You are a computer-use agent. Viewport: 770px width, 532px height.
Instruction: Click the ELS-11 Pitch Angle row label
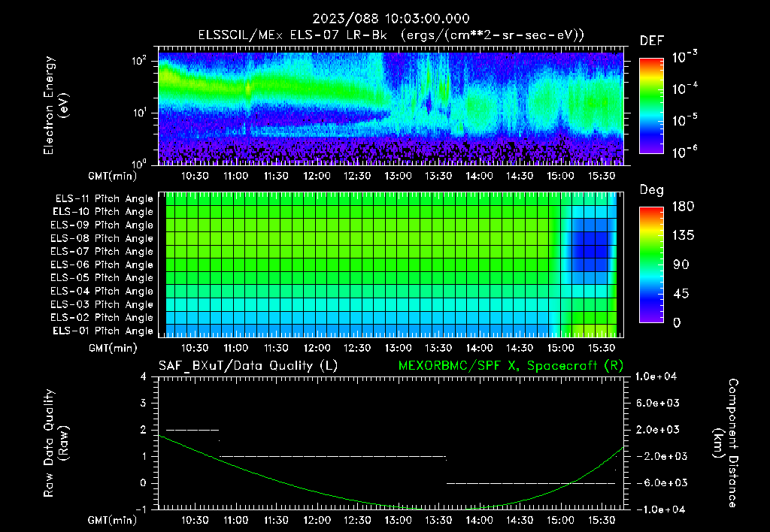[x=104, y=199]
